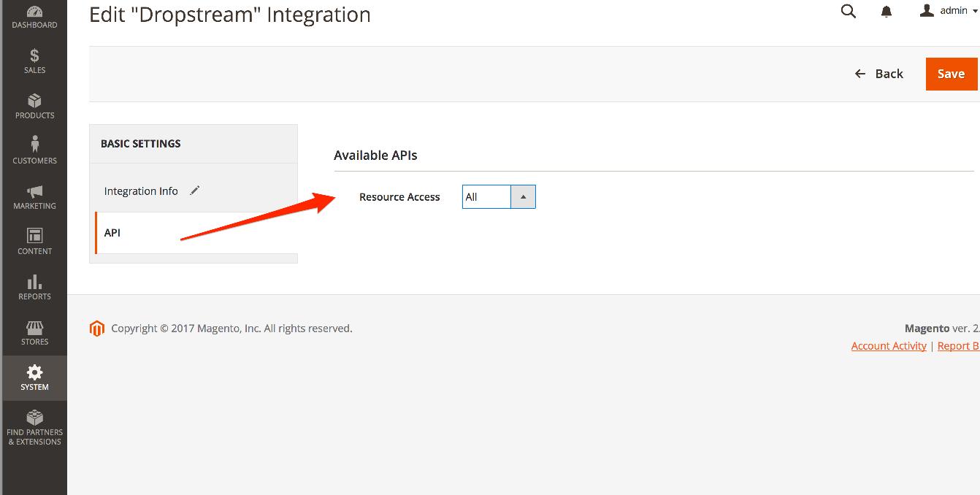980x495 pixels.
Task: Open Find Partners & Extensions
Action: (x=34, y=427)
